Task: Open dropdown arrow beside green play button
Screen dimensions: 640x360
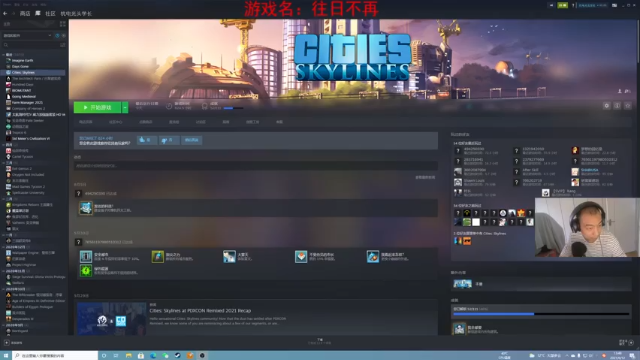Action: [125, 107]
